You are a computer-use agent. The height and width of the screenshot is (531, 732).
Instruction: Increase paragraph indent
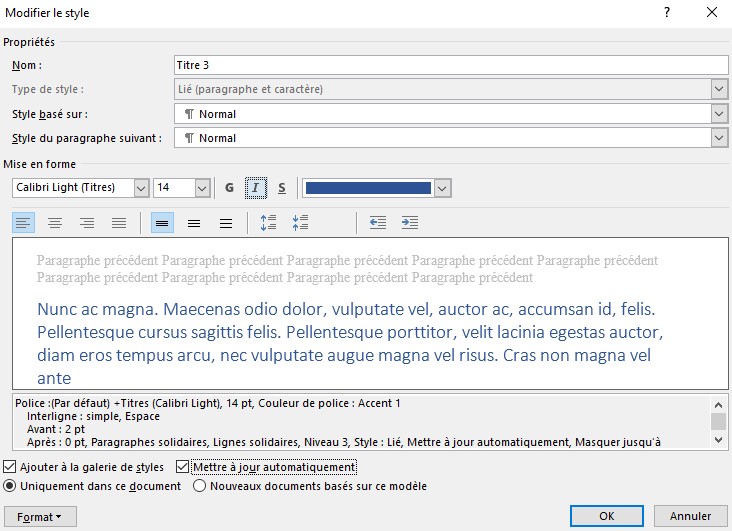(x=409, y=223)
